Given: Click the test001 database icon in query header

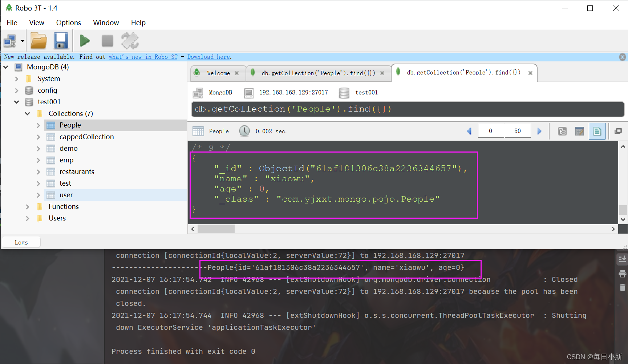Looking at the screenshot, I should (x=344, y=93).
